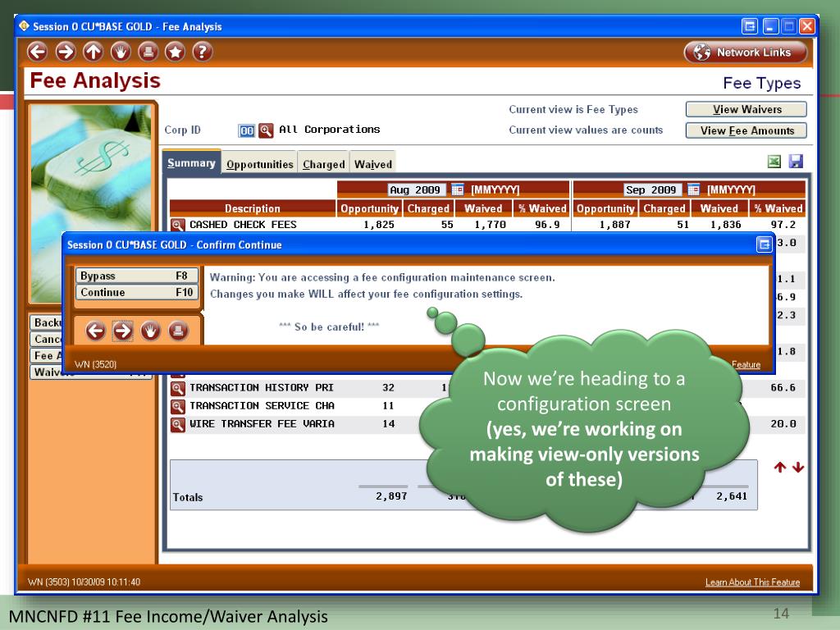This screenshot has width=840, height=630.
Task: Click main toolbar stop hand icon
Action: coord(121,52)
